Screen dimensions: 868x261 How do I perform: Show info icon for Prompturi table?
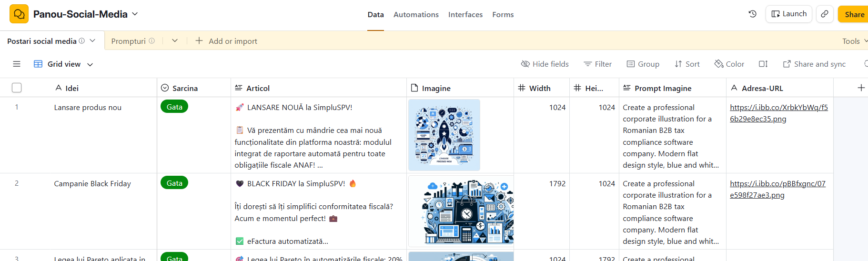pyautogui.click(x=152, y=41)
